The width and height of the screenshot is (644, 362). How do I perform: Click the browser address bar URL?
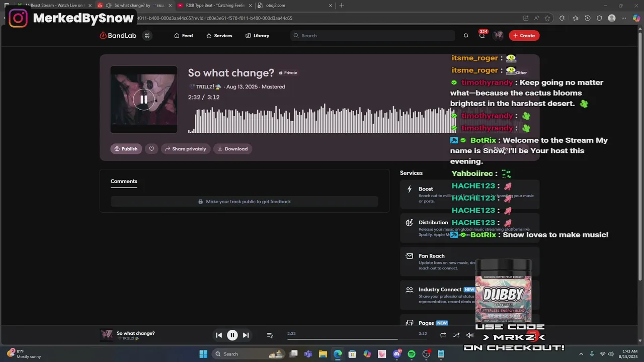(x=214, y=18)
